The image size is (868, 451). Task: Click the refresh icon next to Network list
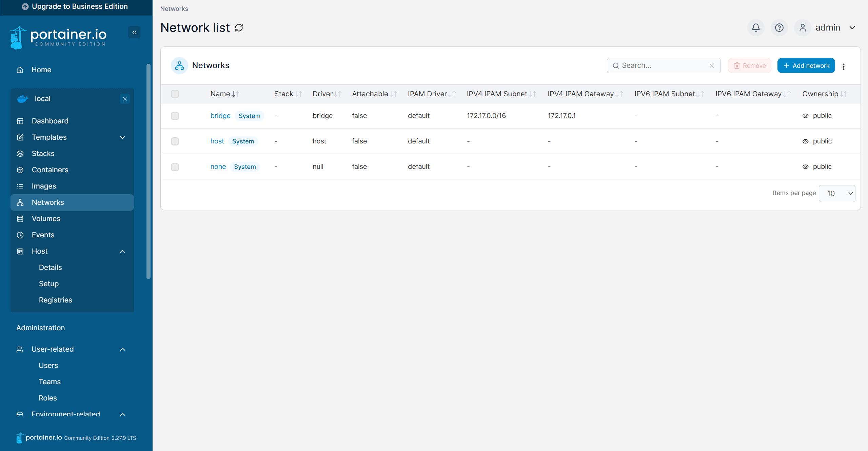239,28
